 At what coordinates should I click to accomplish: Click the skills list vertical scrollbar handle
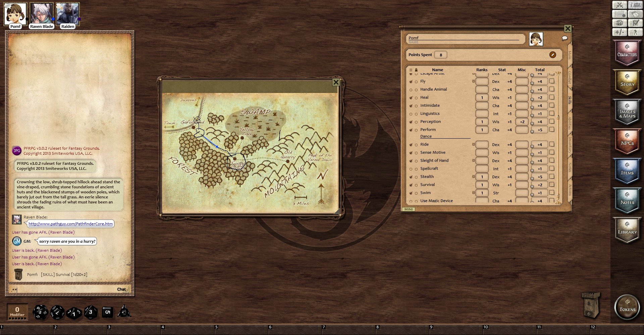click(558, 117)
